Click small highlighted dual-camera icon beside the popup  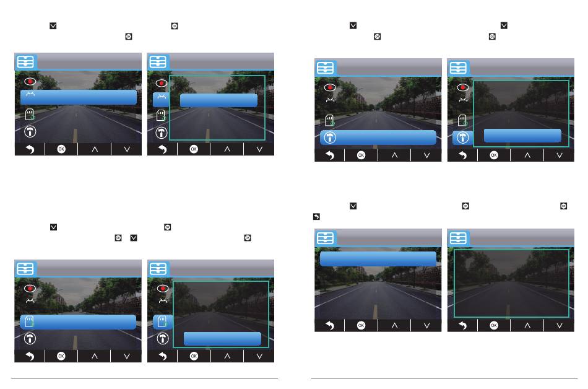pyautogui.click(x=162, y=99)
